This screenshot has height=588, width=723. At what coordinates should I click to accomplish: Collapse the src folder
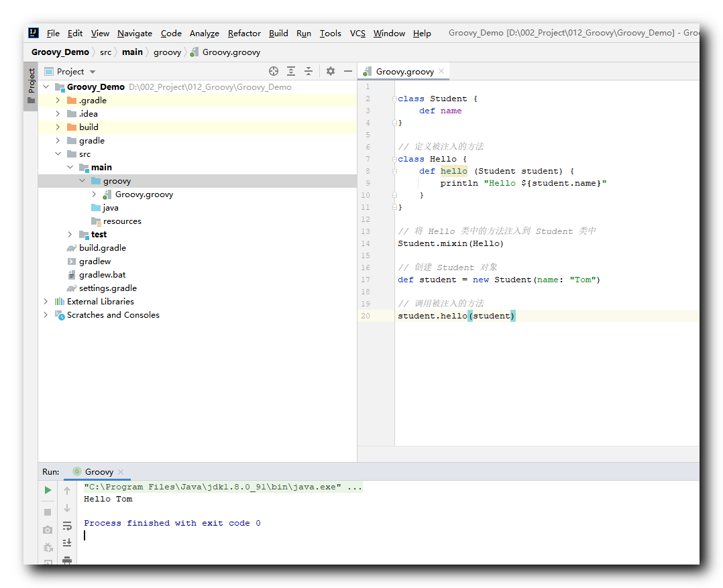[x=58, y=154]
